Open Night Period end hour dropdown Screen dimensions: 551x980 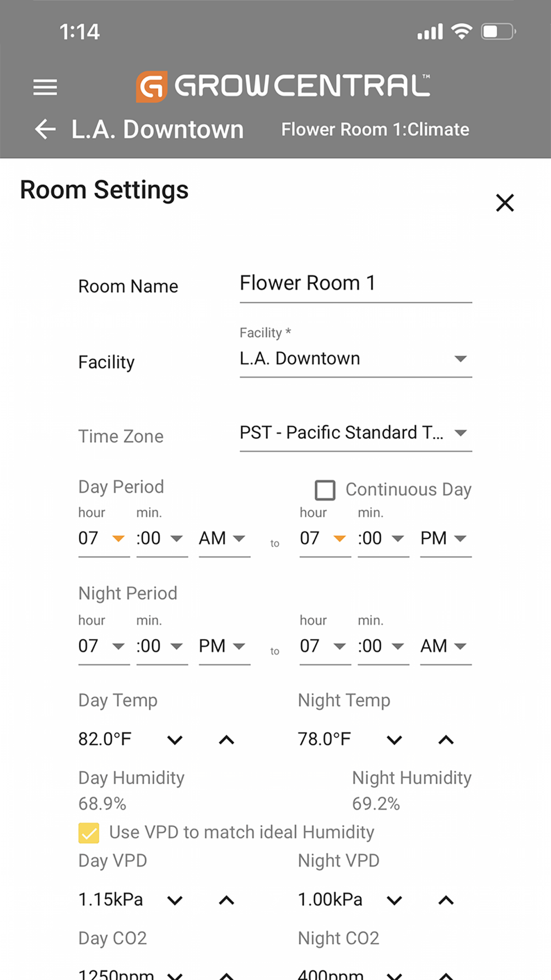click(x=325, y=646)
